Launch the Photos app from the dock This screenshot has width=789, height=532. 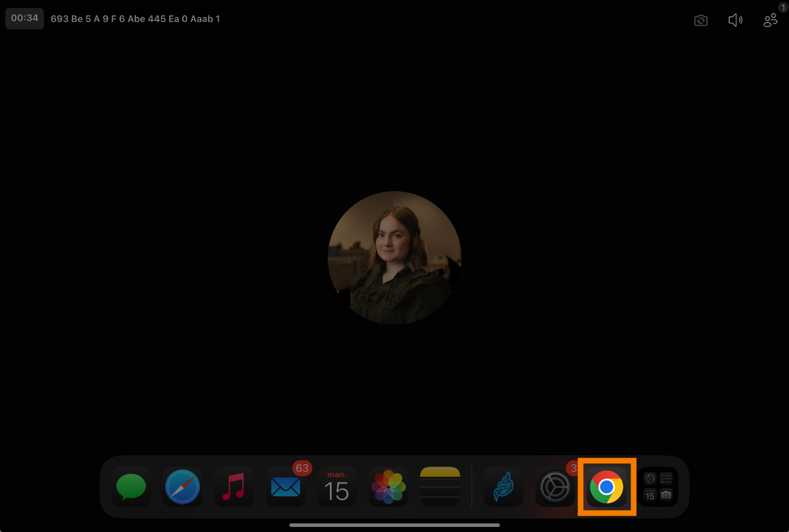tap(389, 487)
